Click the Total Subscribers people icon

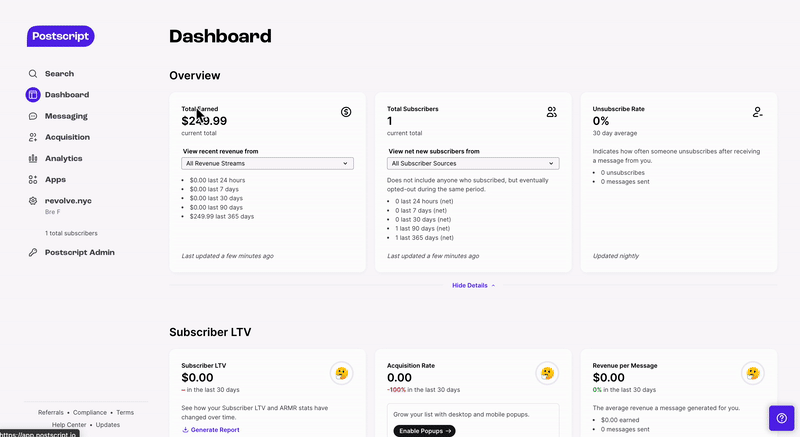[x=551, y=112]
